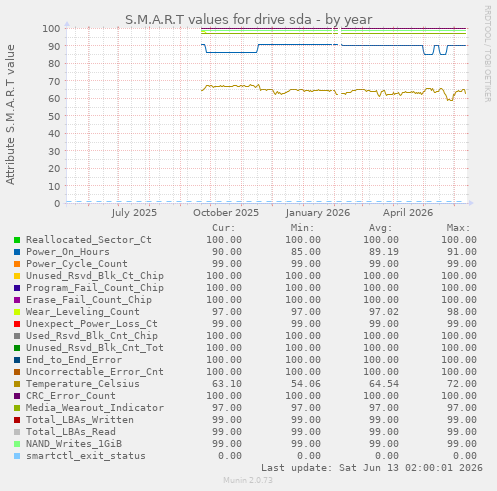
Task: Click the purple Erase_Fail_Count_Chip swatch
Action: tap(17, 300)
